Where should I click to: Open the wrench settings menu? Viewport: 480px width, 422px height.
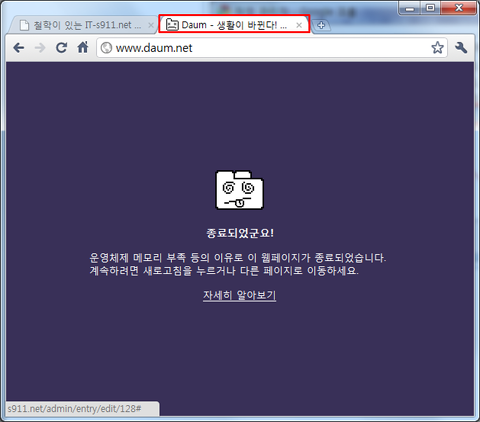click(x=461, y=48)
